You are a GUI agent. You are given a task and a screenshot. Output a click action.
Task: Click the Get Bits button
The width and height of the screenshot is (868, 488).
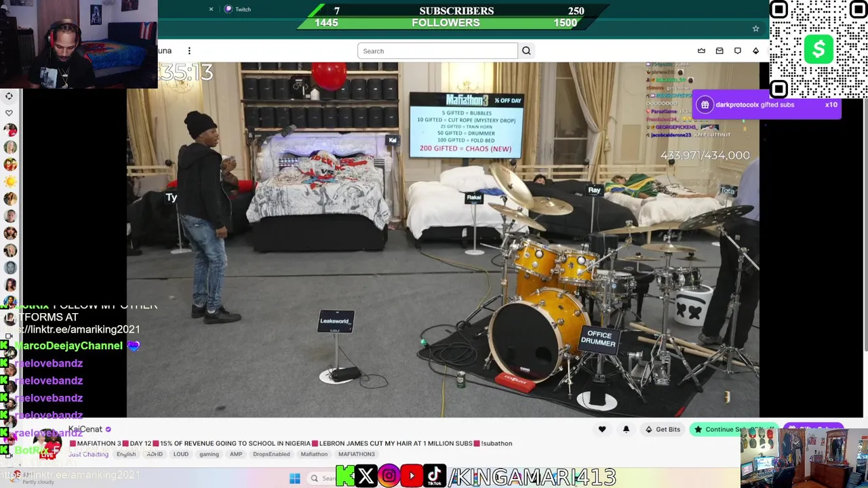tap(663, 429)
